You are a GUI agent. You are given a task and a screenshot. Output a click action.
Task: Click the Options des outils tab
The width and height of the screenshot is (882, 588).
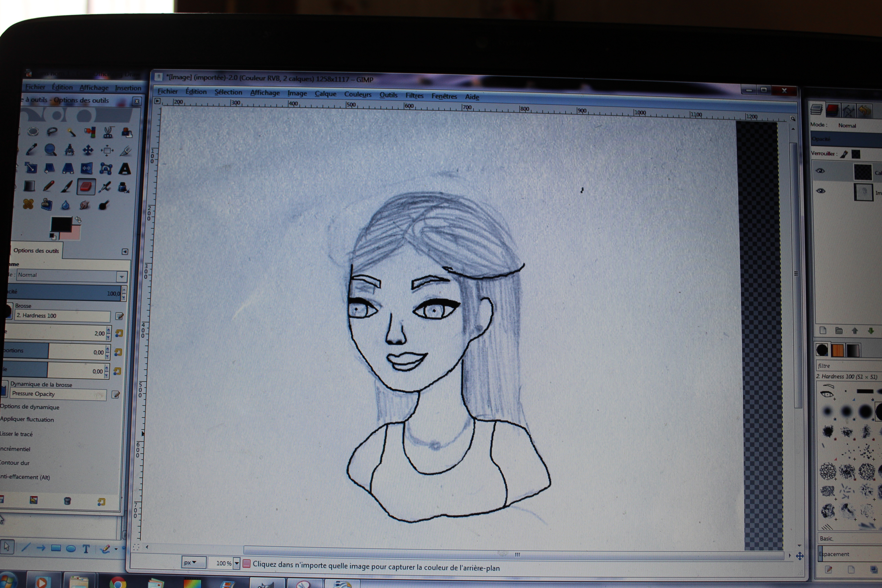(36, 250)
